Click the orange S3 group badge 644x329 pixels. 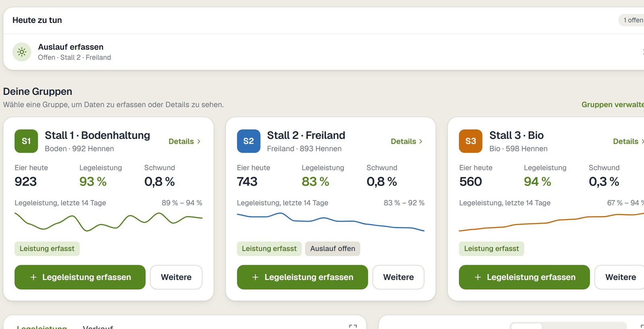point(471,141)
